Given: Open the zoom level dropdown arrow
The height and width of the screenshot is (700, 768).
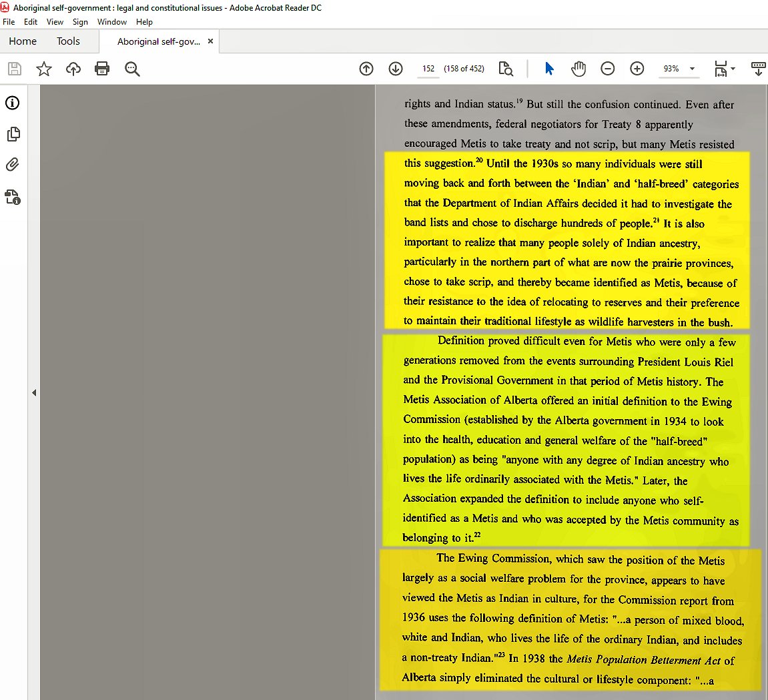Looking at the screenshot, I should coord(692,69).
